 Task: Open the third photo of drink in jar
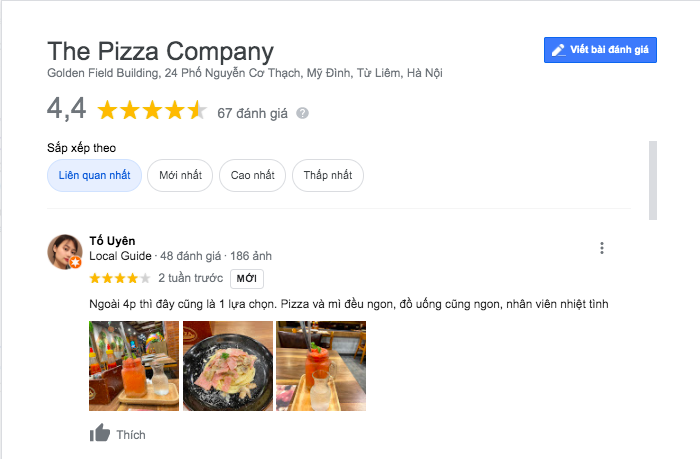(321, 366)
